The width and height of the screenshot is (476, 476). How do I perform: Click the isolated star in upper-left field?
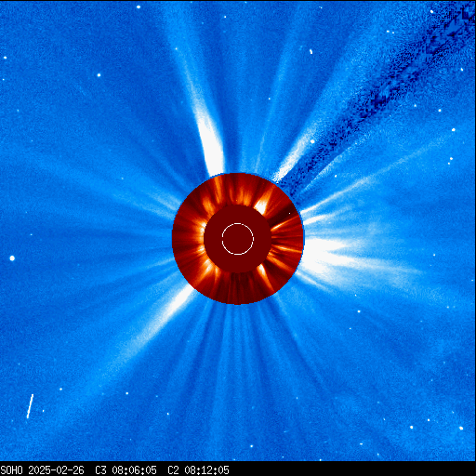[99, 75]
